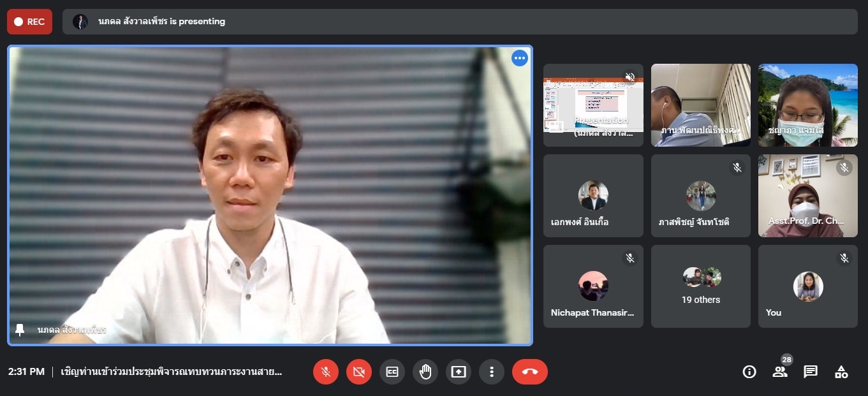The width and height of the screenshot is (868, 396).
Task: Select the shared Presentation thumbnail tile
Action: point(593,105)
